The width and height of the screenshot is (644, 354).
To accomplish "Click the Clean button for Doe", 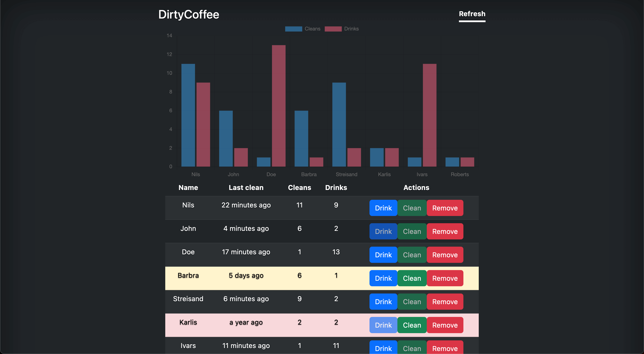I will (x=412, y=255).
